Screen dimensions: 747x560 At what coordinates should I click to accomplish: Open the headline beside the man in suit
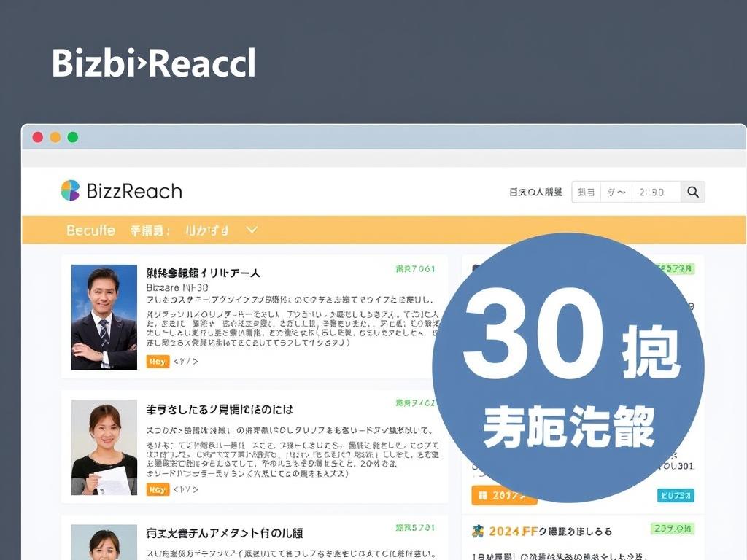[203, 273]
